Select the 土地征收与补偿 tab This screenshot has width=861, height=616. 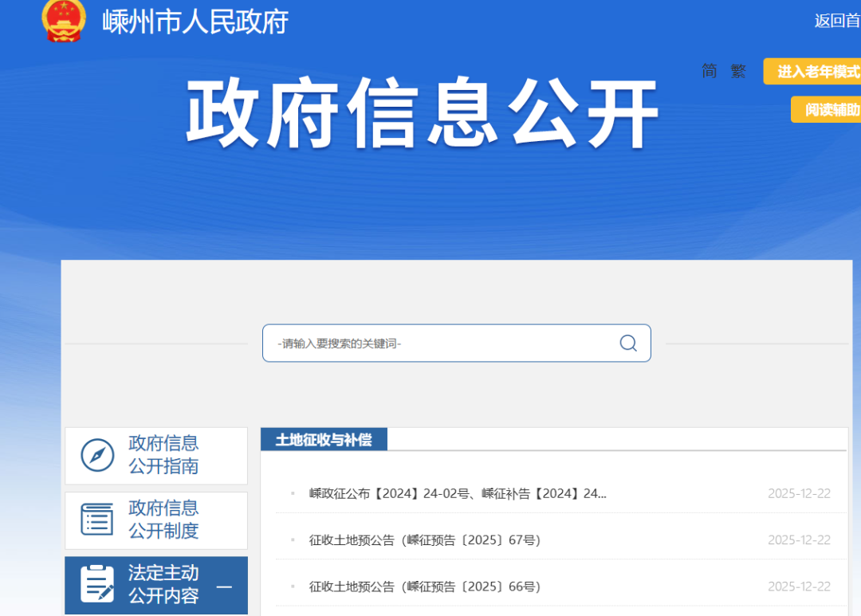[324, 439]
